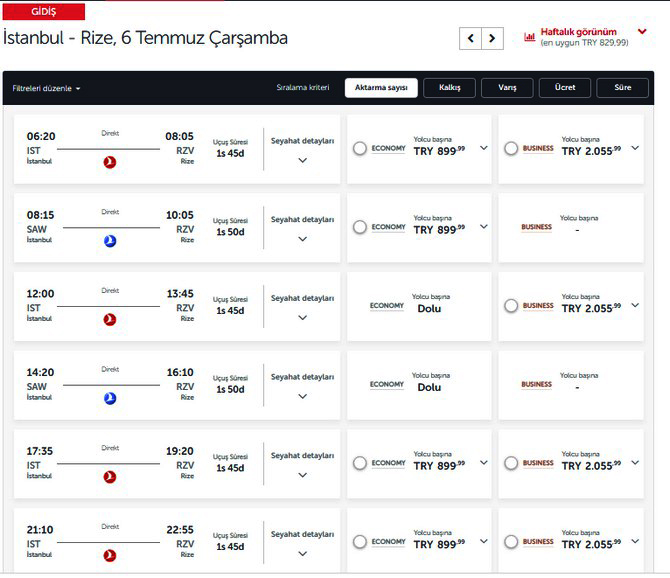Screen dimensions: 670x578
Task: Click Turkish Airlines logo on 12:00 flight
Action: pos(110,319)
